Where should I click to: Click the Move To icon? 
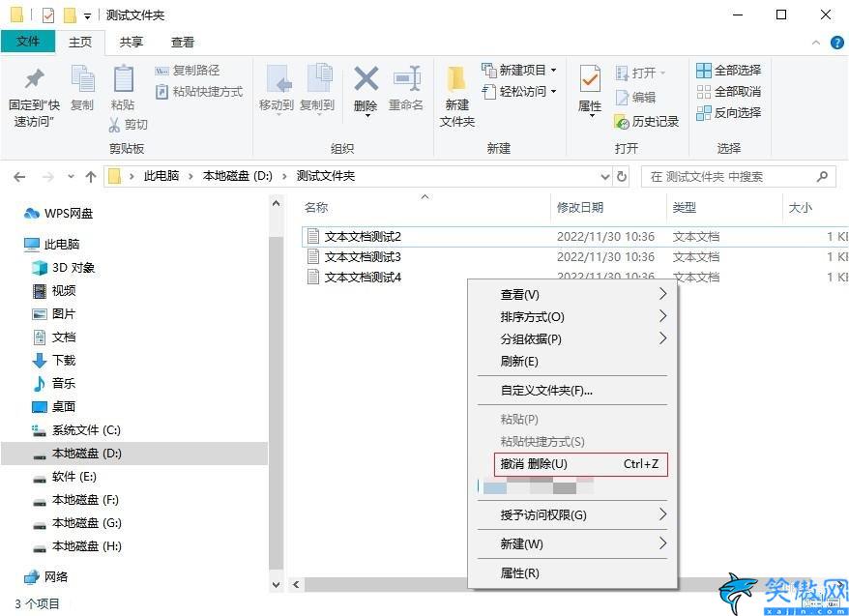(278, 79)
